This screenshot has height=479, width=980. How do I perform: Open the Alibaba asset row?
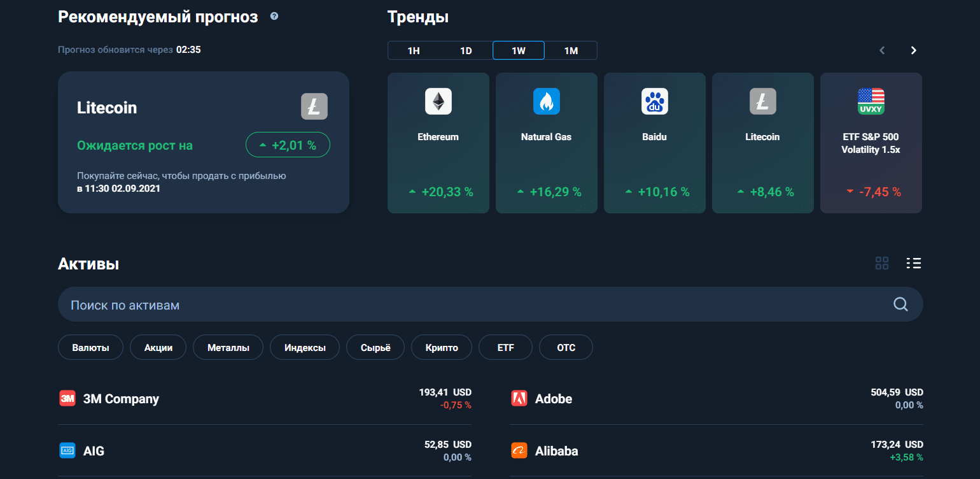(x=717, y=451)
